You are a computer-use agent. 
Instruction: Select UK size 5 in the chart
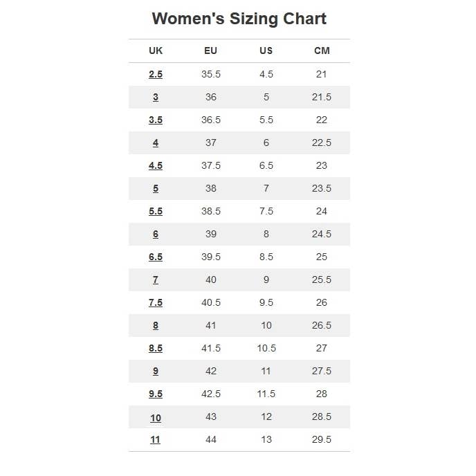pyautogui.click(x=156, y=189)
